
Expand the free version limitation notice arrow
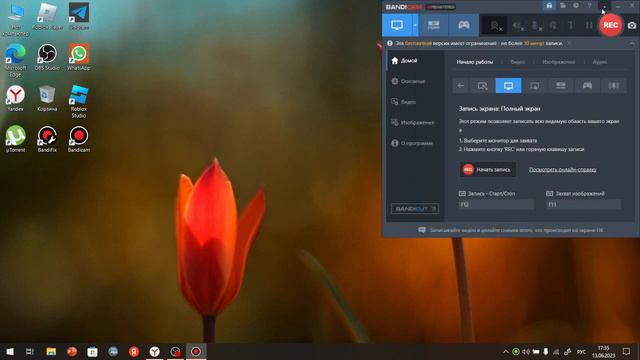[569, 43]
